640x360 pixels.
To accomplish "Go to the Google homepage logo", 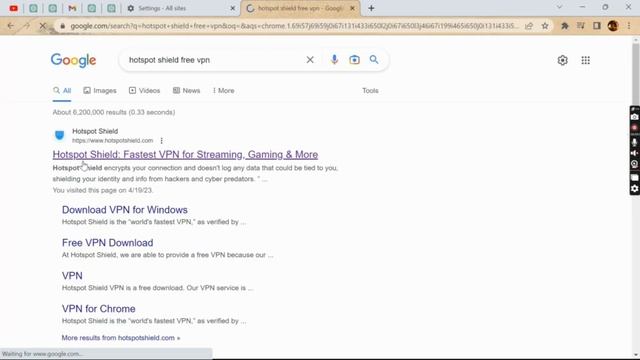I will click(x=73, y=60).
